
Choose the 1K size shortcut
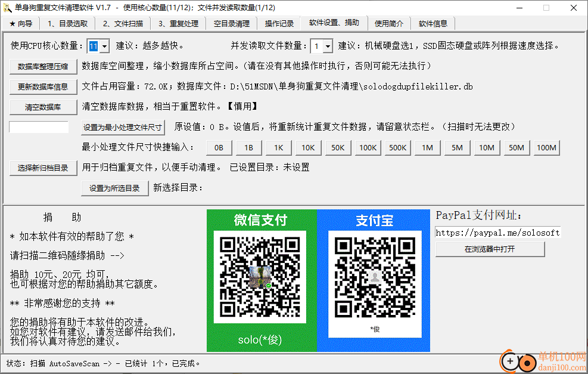point(279,147)
